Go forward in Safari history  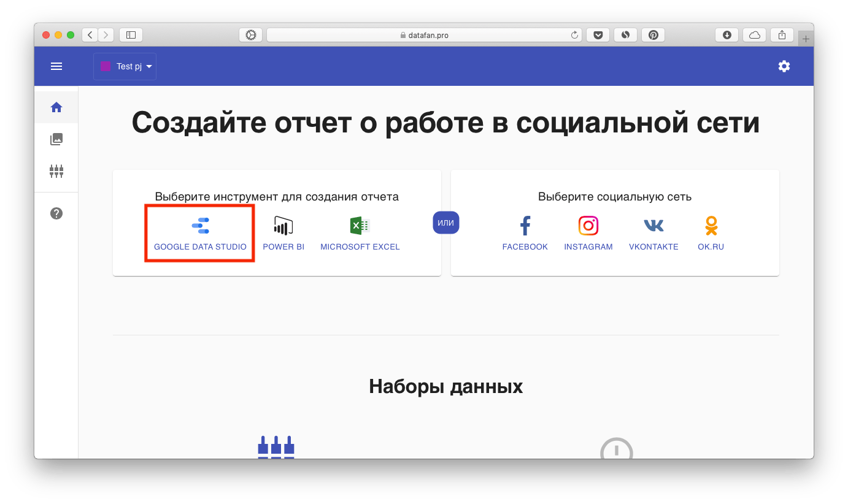106,35
